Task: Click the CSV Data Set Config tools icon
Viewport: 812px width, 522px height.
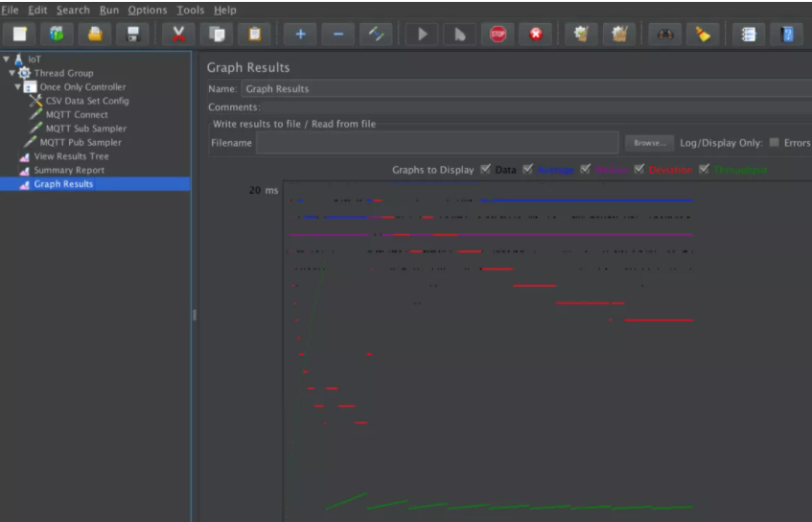Action: tap(35, 101)
